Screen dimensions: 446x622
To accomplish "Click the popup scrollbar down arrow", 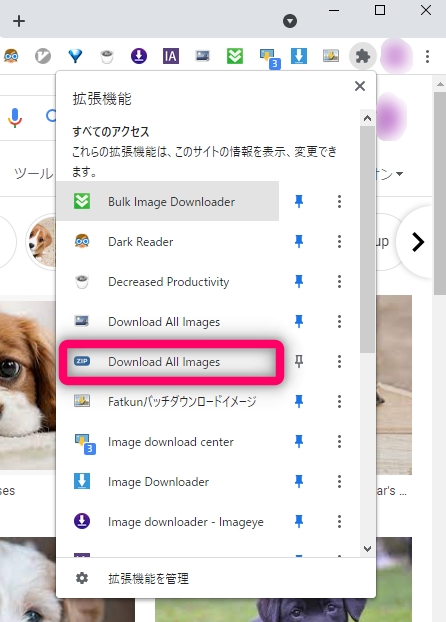I will coord(367,549).
